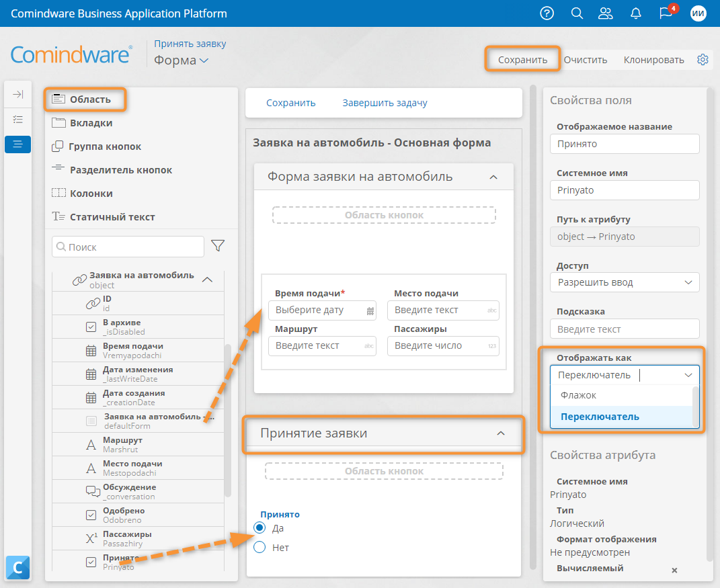Click the checkbox icon of Принято attribute
Image resolution: width=720 pixels, height=588 pixels.
tap(91, 562)
